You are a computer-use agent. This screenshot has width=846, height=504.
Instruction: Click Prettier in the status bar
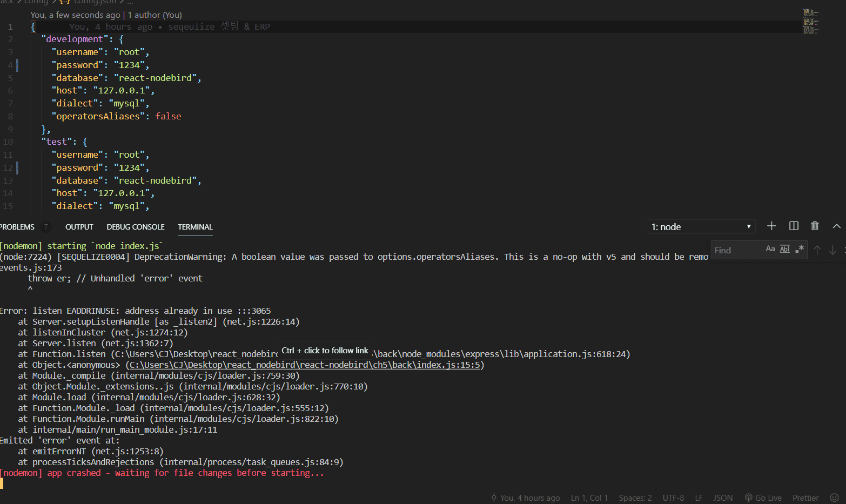point(805,498)
